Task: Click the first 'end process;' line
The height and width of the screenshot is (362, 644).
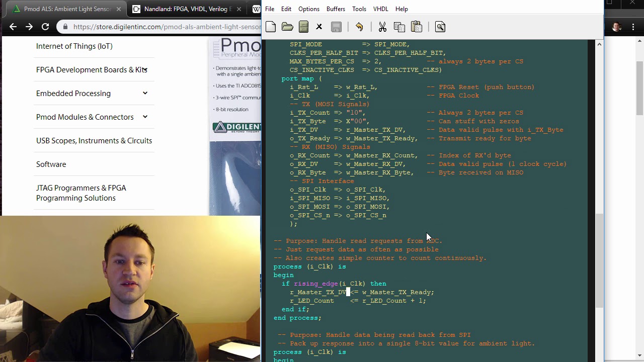Action: click(297, 318)
